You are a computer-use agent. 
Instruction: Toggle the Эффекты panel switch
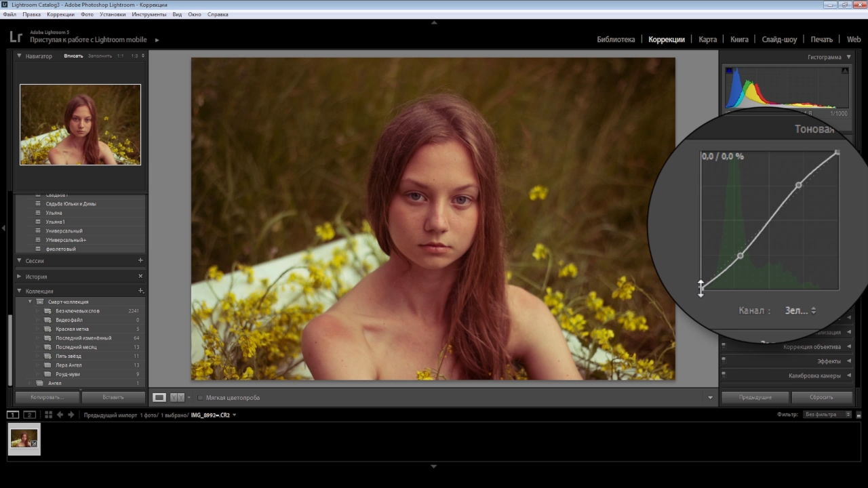click(724, 361)
